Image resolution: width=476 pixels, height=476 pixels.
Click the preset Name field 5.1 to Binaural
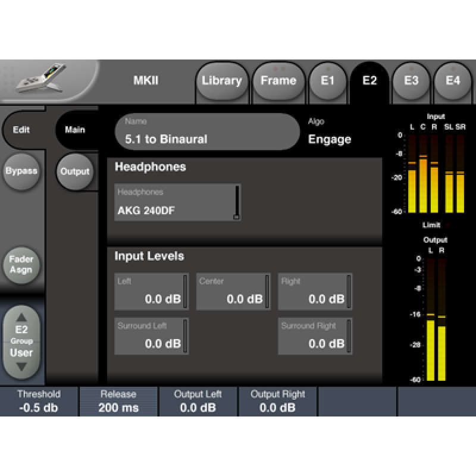pos(207,132)
